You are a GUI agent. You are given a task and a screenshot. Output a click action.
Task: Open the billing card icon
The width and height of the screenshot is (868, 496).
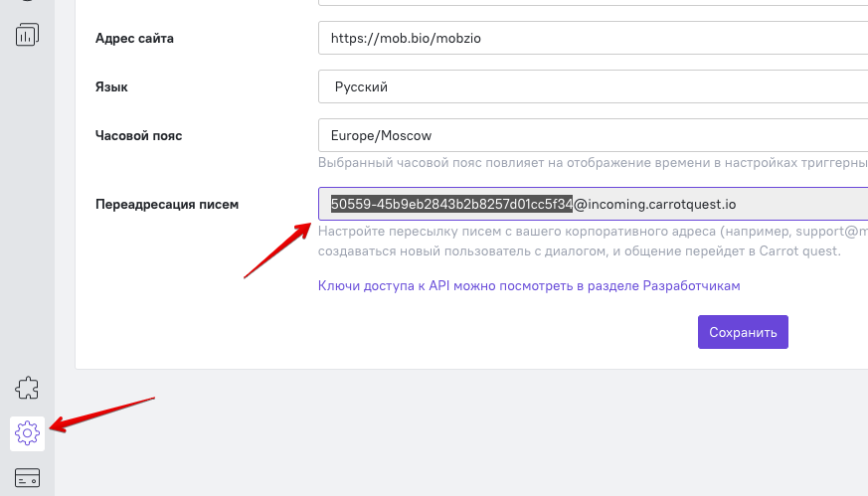(27, 477)
